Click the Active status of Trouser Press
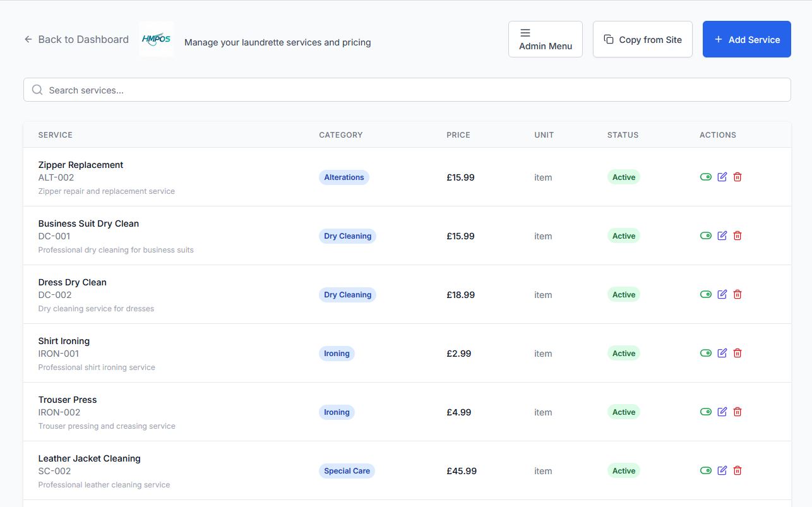Viewport: 812px width, 507px height. pyautogui.click(x=624, y=412)
